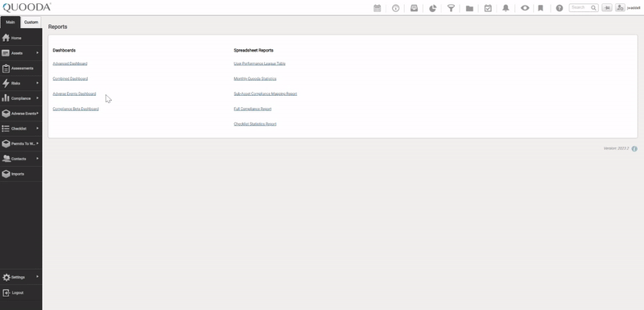Click the version info icon
Viewport: 644px width, 310px height.
[634, 149]
